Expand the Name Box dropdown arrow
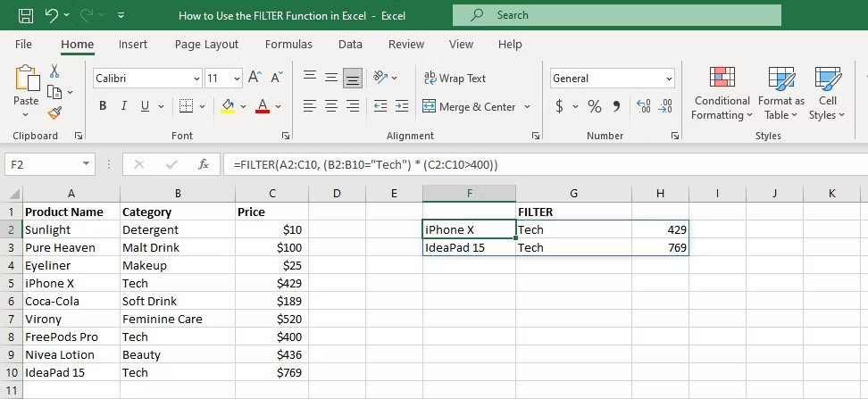 (x=86, y=164)
